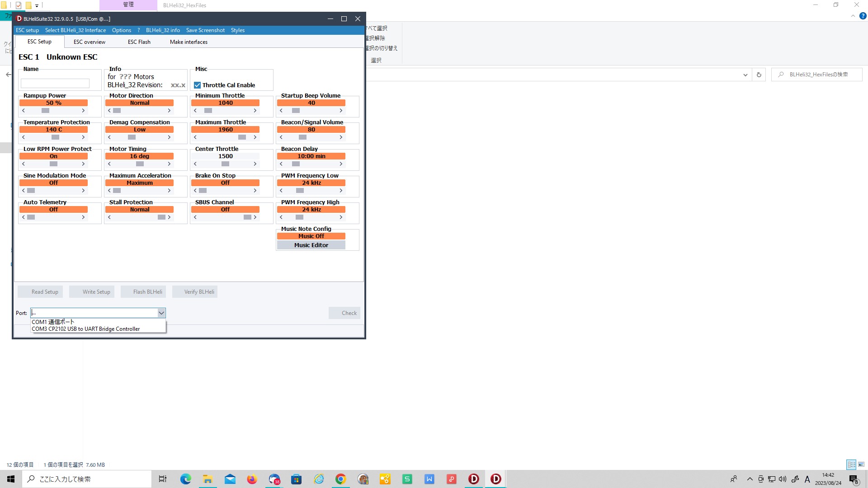Open Google Chrome from the taskbar
Image resolution: width=868 pixels, height=488 pixels.
click(x=340, y=479)
